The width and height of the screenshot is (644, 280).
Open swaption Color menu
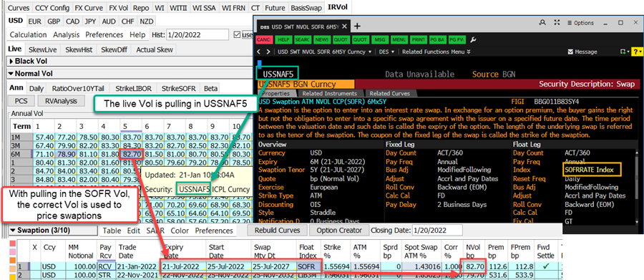click(x=180, y=231)
